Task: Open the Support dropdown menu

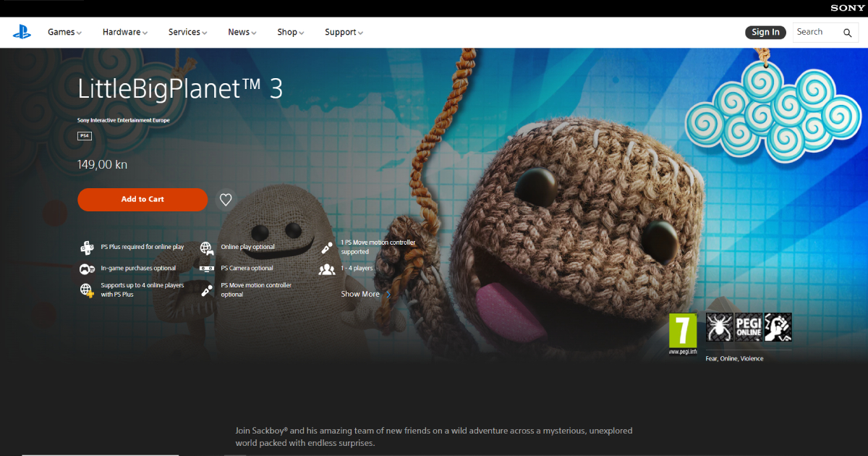Action: coord(344,33)
